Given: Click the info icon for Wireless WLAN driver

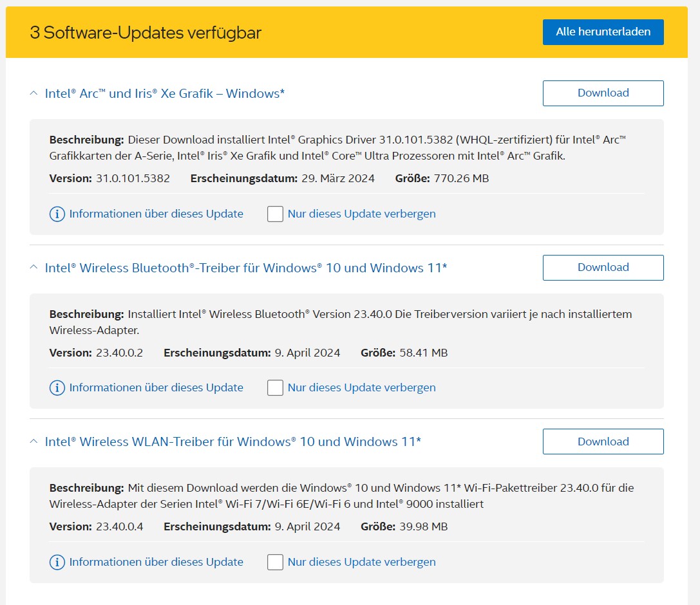Looking at the screenshot, I should pyautogui.click(x=57, y=562).
